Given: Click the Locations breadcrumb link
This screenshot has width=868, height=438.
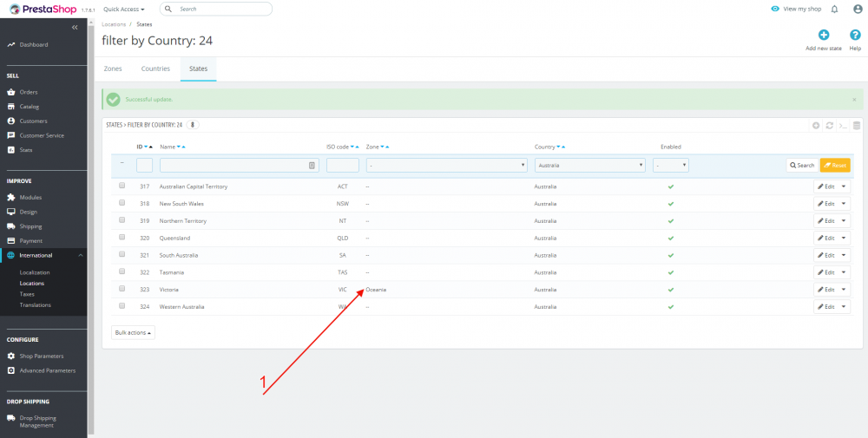Looking at the screenshot, I should (x=114, y=24).
